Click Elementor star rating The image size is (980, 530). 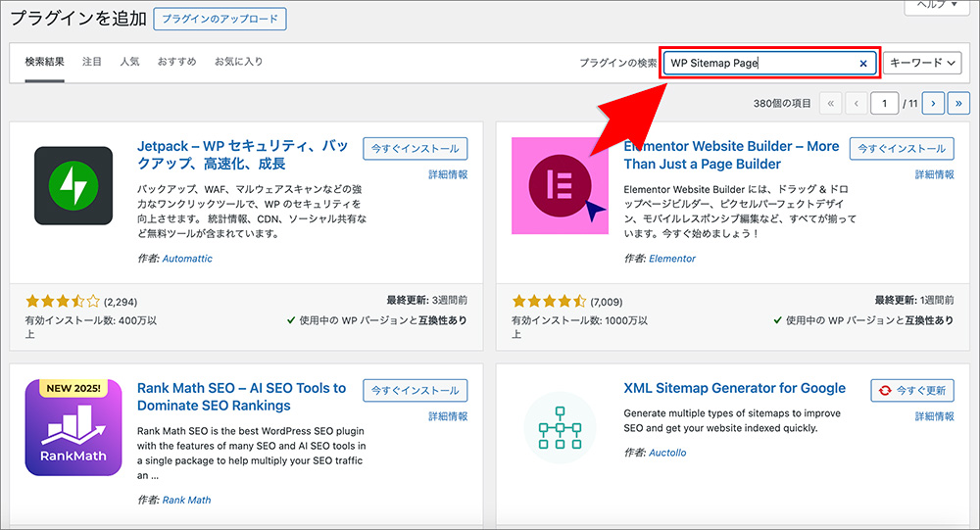[549, 302]
